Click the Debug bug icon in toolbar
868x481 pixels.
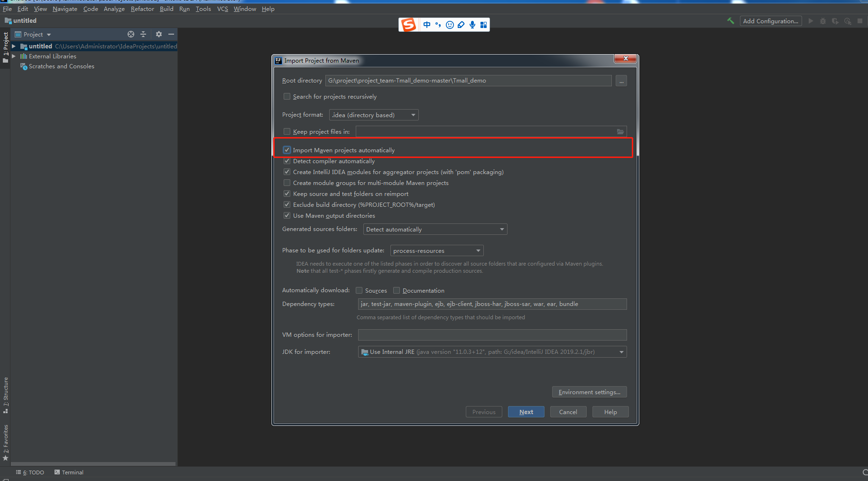click(x=823, y=21)
